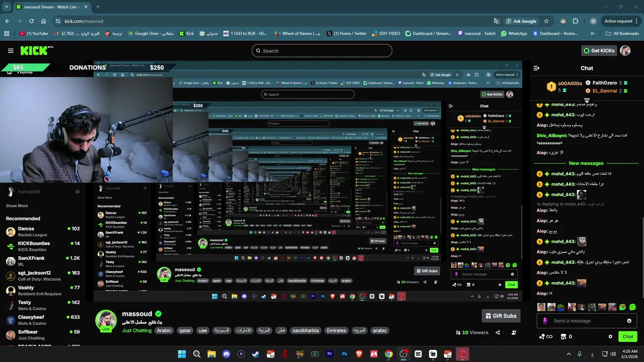The width and height of the screenshot is (644, 362).
Task: Expand the Action required browser menu
Action: click(621, 21)
